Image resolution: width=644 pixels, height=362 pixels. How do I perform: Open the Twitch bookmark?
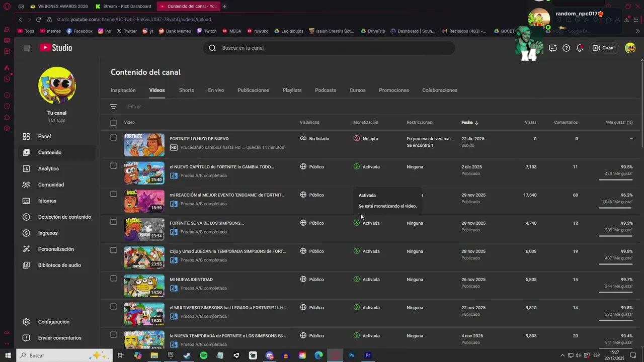pyautogui.click(x=207, y=31)
